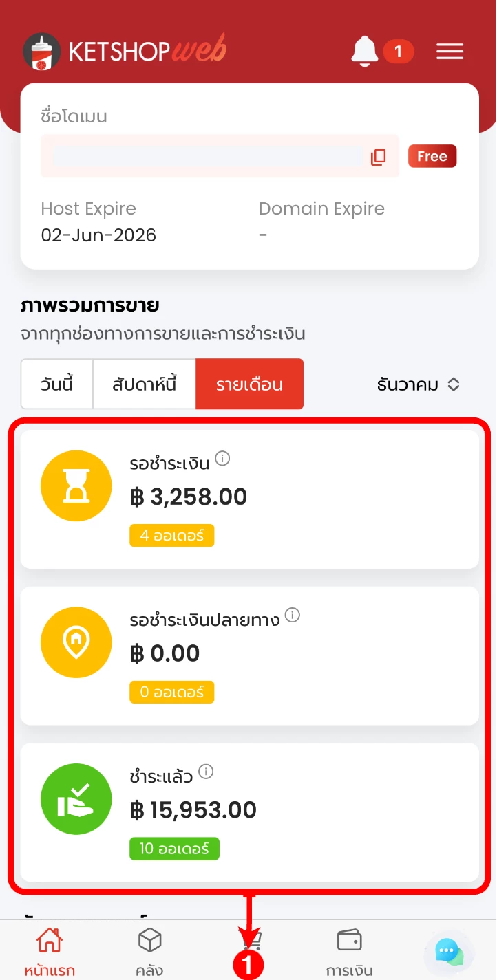The height and width of the screenshot is (980, 497).
Task: Click the Free plan badge
Action: tap(432, 156)
